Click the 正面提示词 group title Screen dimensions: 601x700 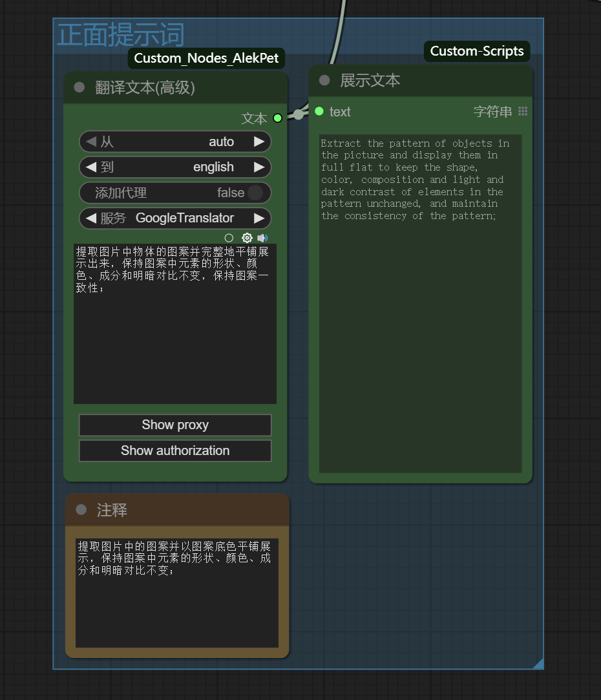coord(121,35)
